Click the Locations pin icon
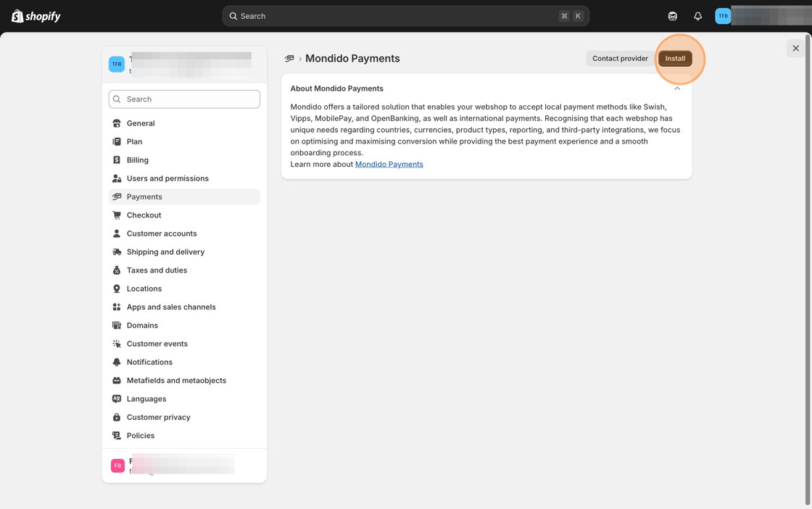The width and height of the screenshot is (812, 509). click(x=117, y=289)
